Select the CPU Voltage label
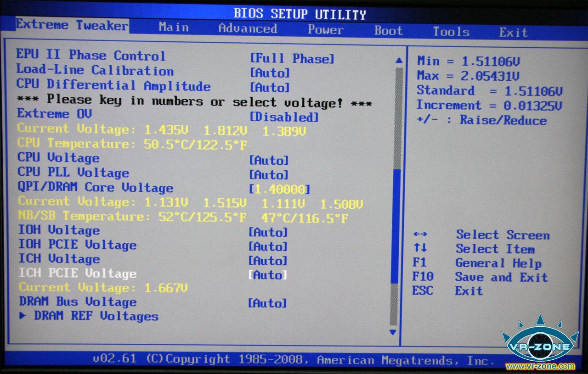This screenshot has width=588, height=374. pos(58,158)
